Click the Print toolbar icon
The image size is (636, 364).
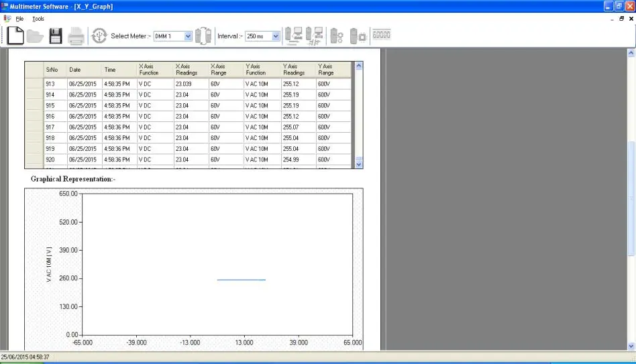pyautogui.click(x=76, y=36)
